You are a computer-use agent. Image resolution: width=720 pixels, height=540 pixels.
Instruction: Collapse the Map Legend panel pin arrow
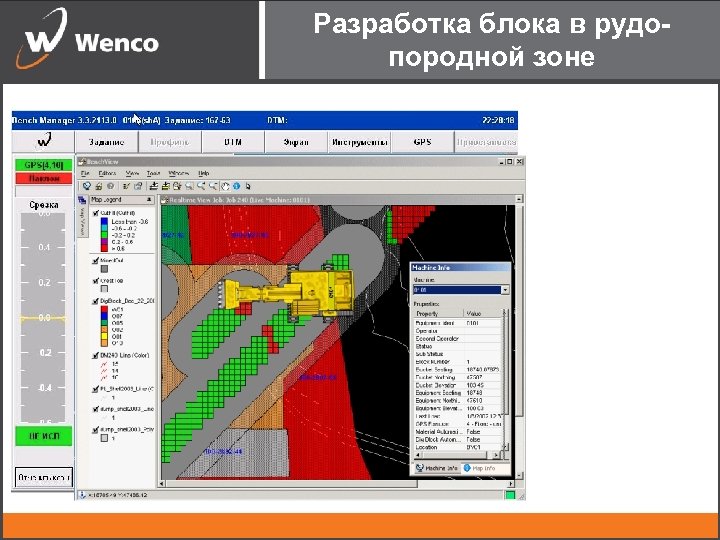149,200
